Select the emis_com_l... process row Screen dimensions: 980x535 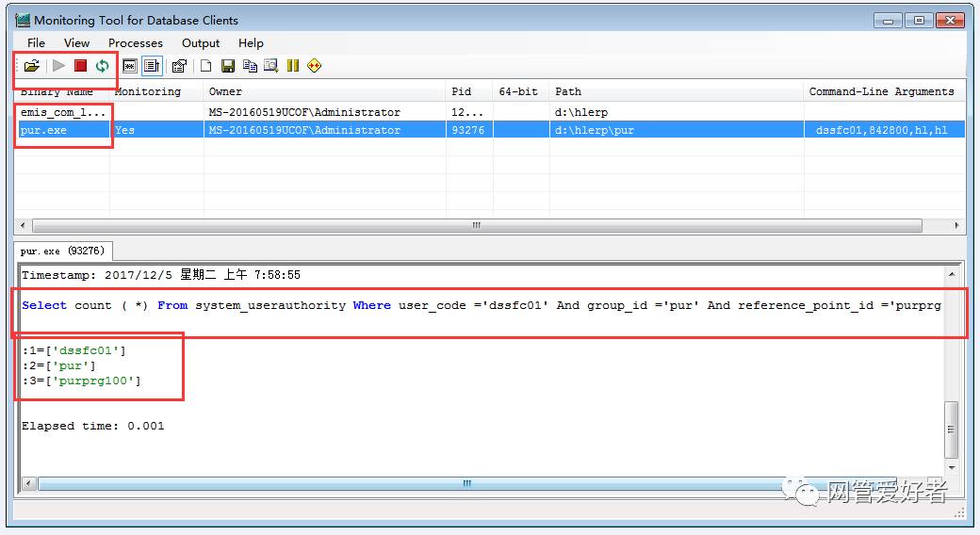click(x=489, y=112)
